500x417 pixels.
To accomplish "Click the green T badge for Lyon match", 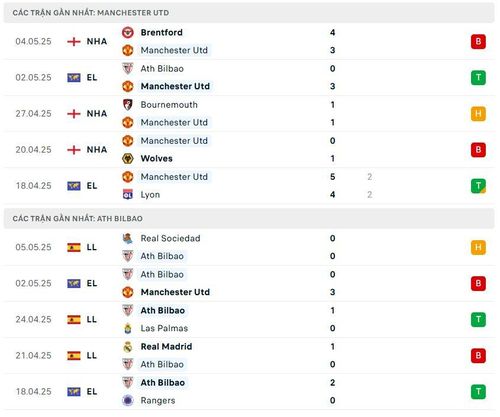I will point(478,186).
